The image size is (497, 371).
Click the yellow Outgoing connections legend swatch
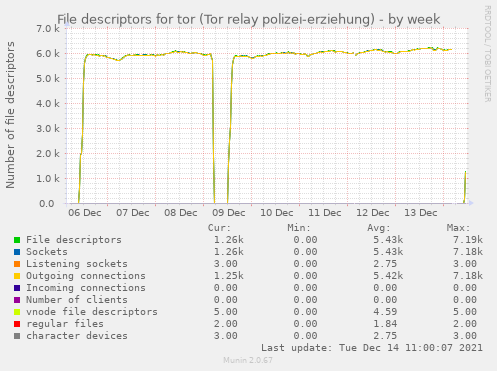click(17, 276)
